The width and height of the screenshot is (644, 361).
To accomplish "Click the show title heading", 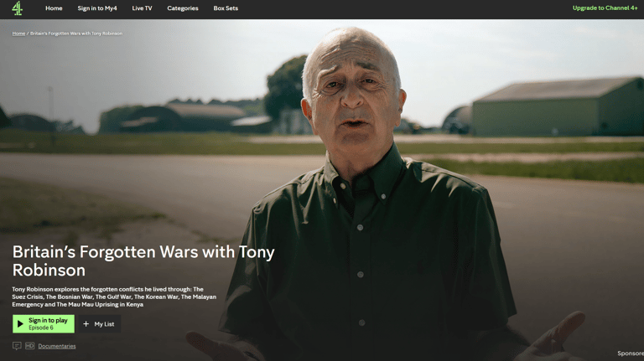I will (143, 260).
